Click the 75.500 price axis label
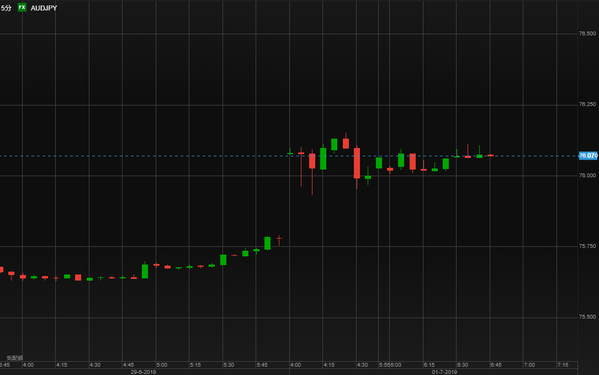Screen dimensions: 599x375 click(587, 317)
